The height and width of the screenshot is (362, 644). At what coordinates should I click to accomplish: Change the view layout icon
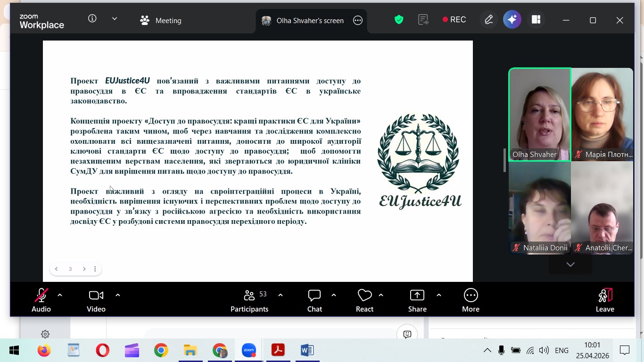click(x=536, y=20)
